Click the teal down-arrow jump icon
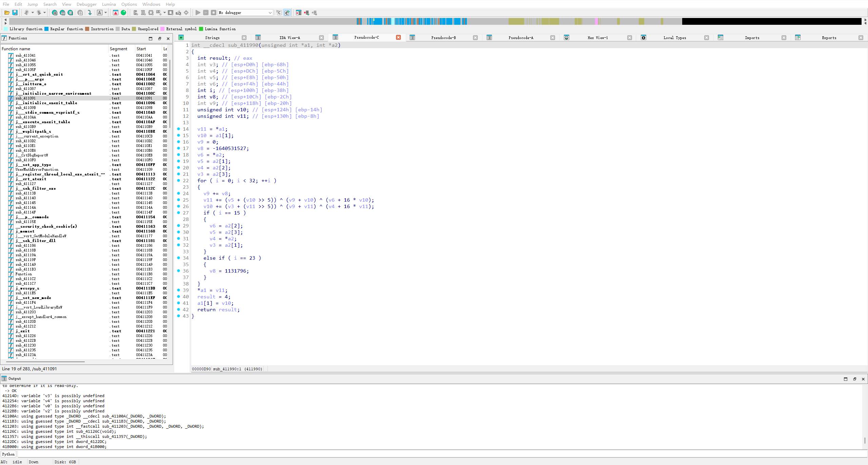The width and height of the screenshot is (868, 465). pos(90,13)
